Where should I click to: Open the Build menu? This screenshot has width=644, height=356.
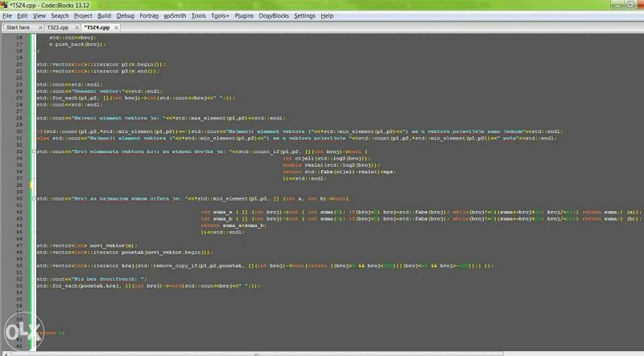coord(104,15)
